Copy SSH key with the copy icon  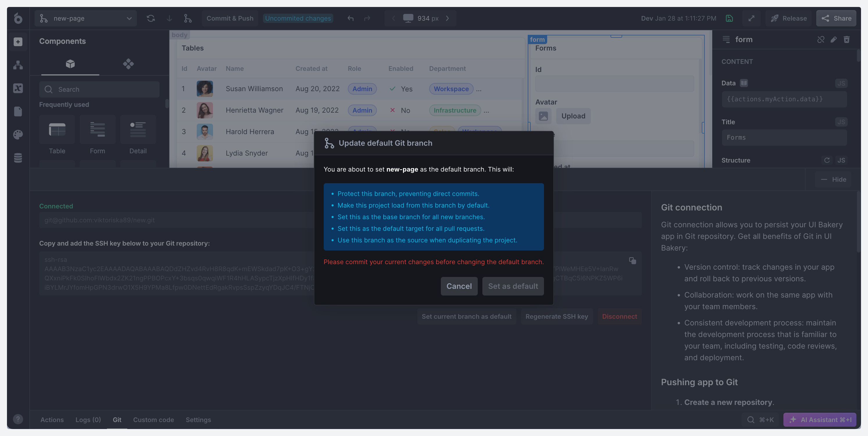[x=632, y=261]
